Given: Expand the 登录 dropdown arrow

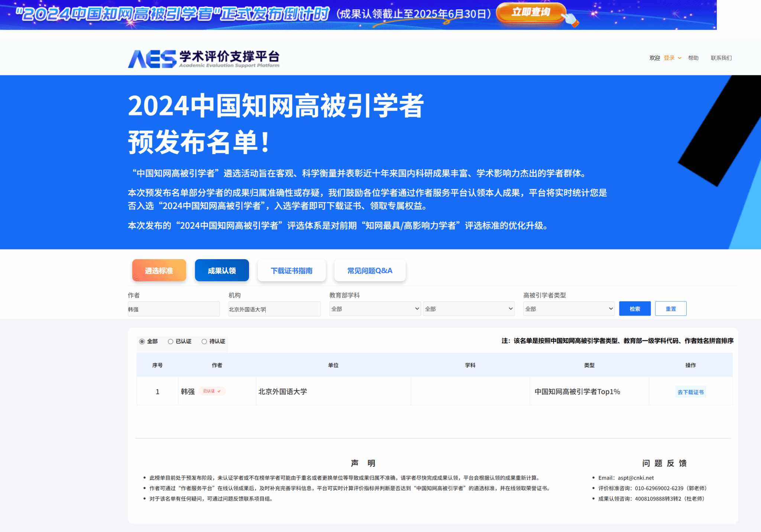Looking at the screenshot, I should [680, 58].
